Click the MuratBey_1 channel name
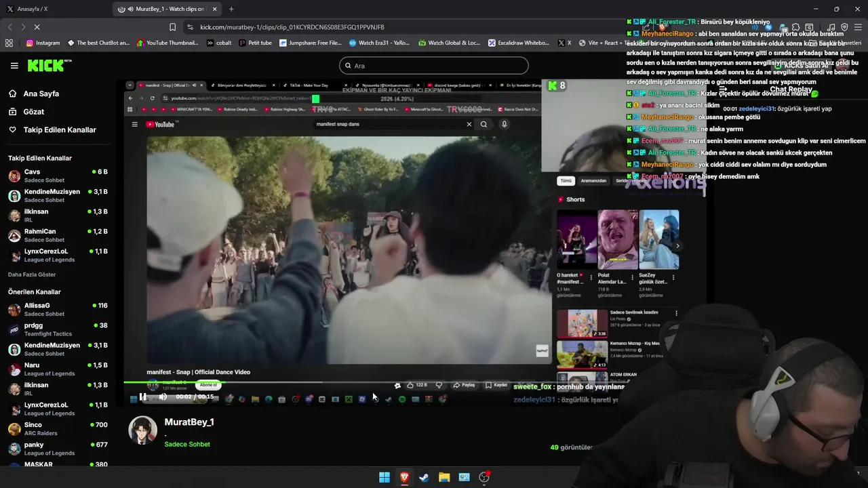Viewport: 868px width, 488px height. pyautogui.click(x=189, y=422)
